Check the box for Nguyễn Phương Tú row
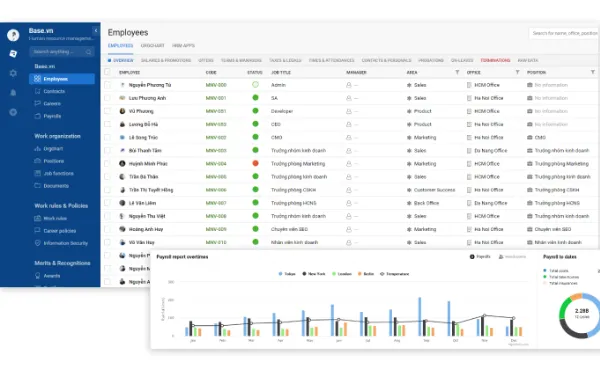This screenshot has width=600, height=375. [107, 85]
